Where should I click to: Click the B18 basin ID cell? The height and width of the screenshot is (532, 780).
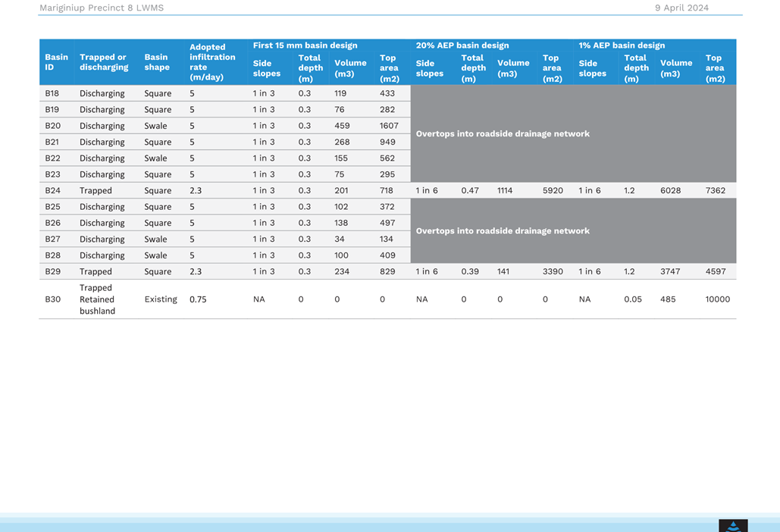tap(52, 93)
